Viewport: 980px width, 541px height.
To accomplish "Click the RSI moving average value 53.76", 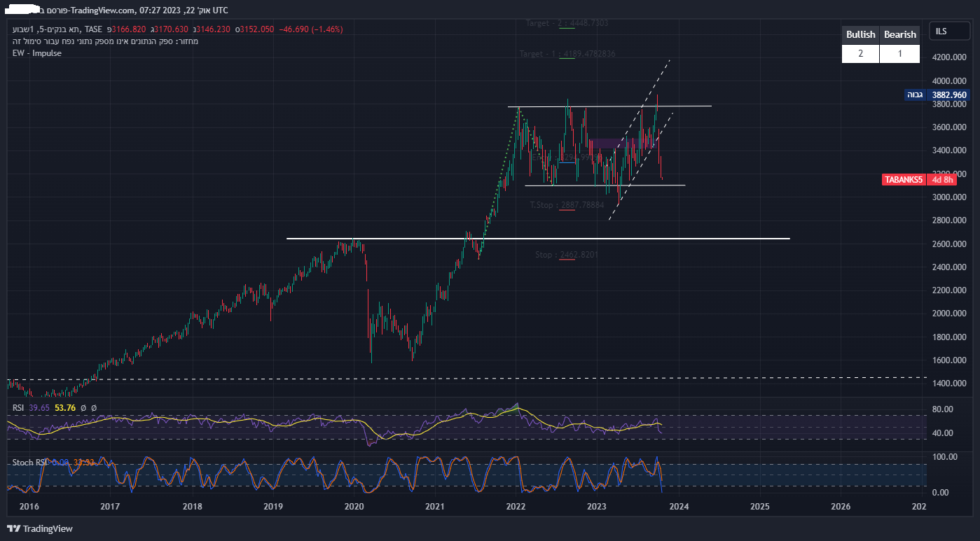I will (x=66, y=407).
